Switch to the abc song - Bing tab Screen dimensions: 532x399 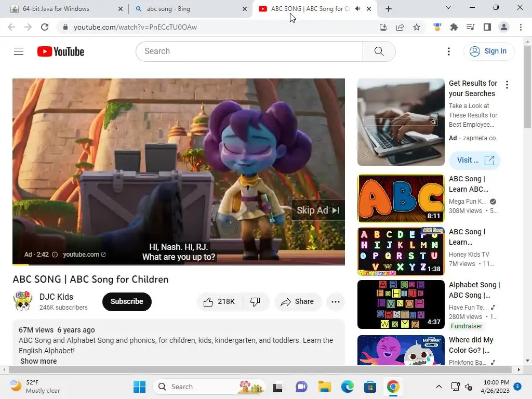(x=190, y=9)
